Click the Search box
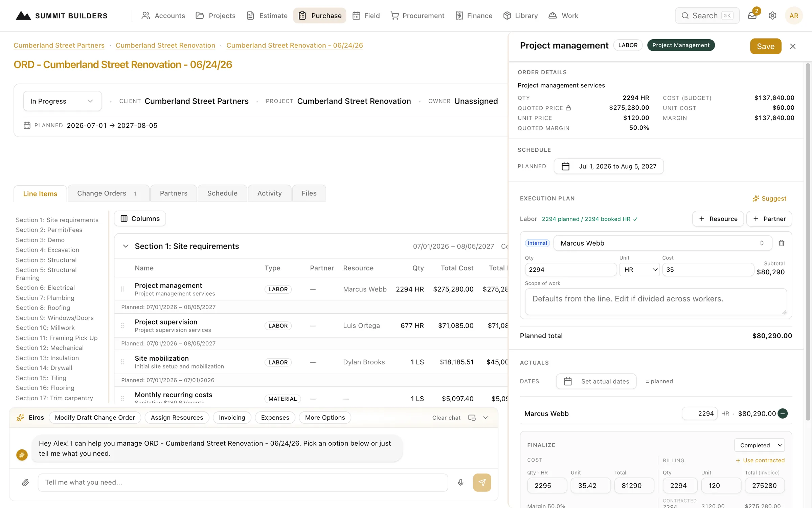 tap(707, 16)
